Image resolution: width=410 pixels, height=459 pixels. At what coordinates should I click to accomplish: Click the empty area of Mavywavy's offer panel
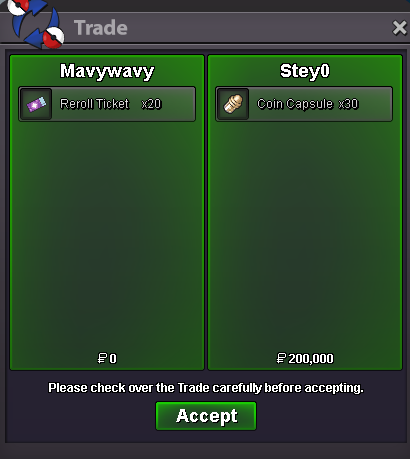(107, 233)
